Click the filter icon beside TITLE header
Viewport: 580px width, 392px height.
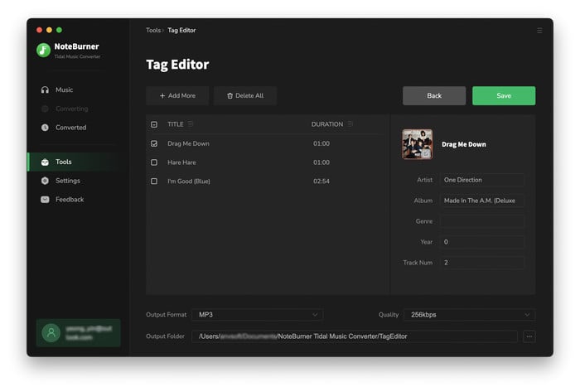[191, 124]
